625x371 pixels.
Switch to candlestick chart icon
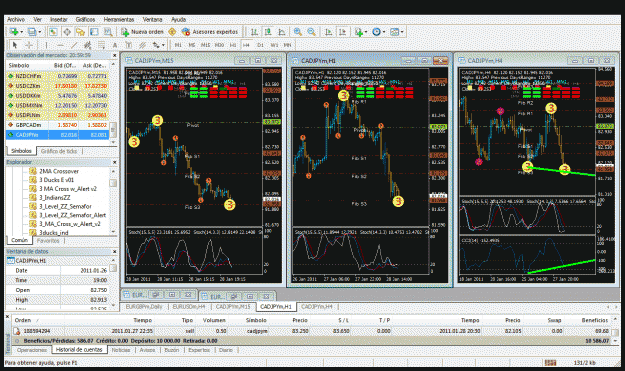tap(268, 32)
